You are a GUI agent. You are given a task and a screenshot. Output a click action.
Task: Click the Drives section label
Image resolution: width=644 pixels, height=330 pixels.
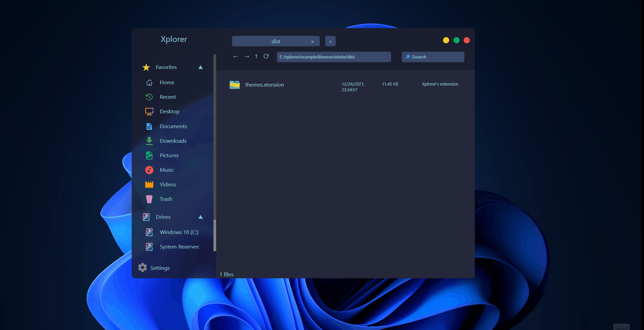[x=163, y=217]
